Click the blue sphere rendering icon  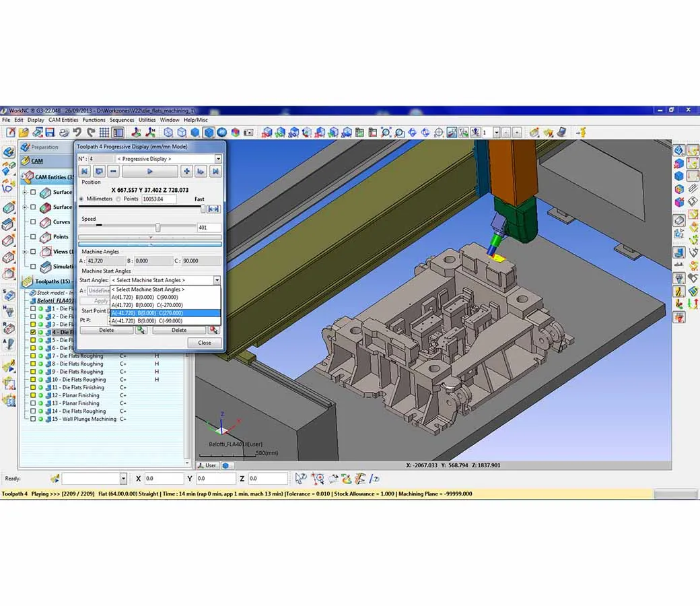222,132
